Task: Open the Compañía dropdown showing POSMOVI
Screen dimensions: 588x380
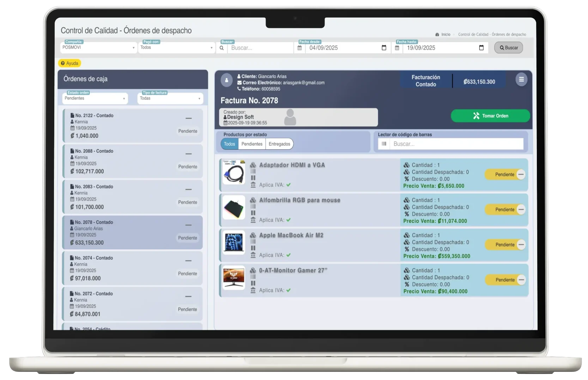Action: click(x=98, y=48)
